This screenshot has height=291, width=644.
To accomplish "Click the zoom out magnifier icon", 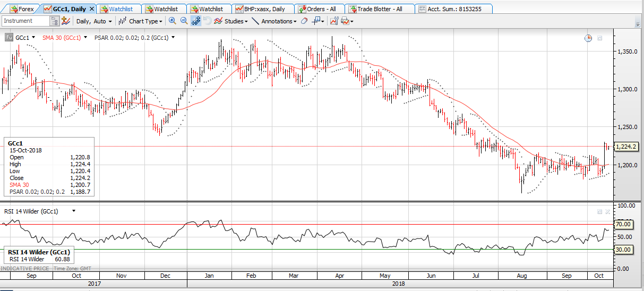I will coord(184,21).
